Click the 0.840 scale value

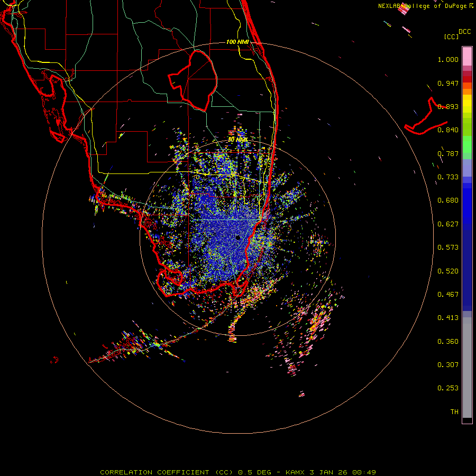pos(448,130)
